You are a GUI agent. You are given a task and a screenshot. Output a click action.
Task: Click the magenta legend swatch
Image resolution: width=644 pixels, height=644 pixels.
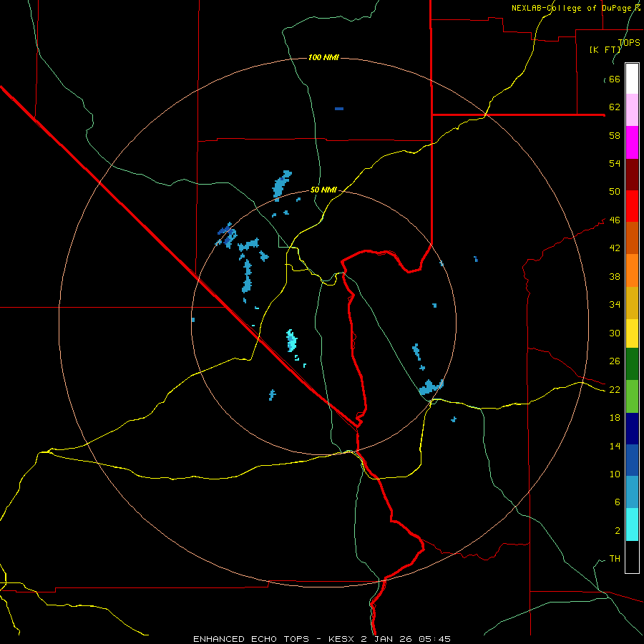[632, 142]
